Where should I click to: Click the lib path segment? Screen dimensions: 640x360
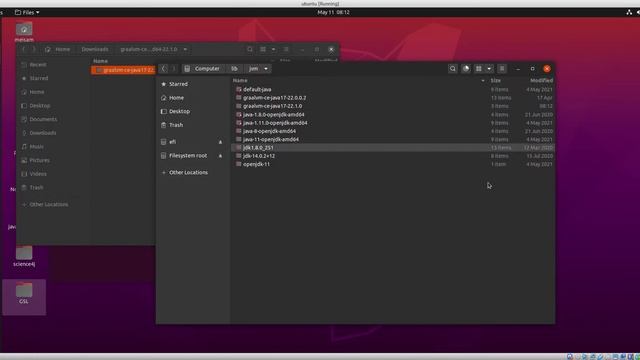click(234, 69)
